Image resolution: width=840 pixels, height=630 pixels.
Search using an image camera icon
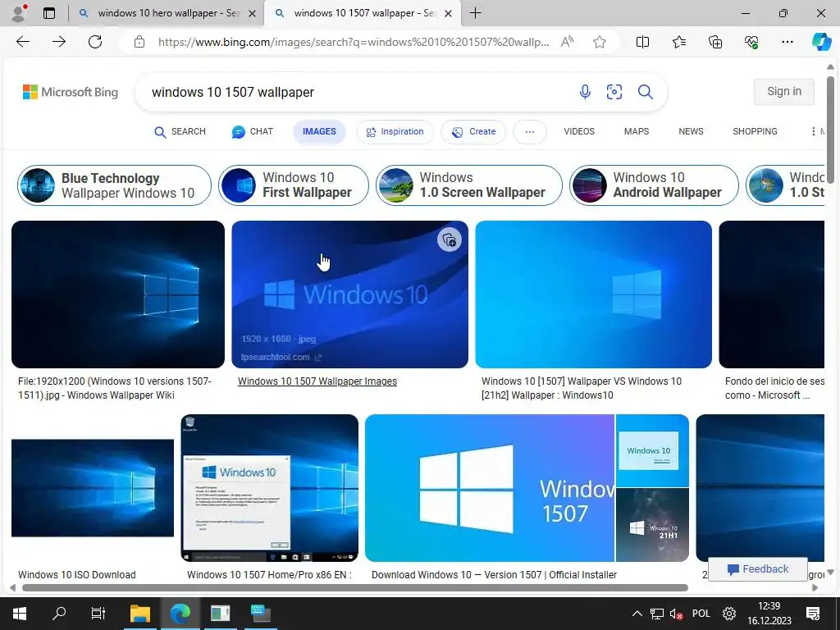614,92
